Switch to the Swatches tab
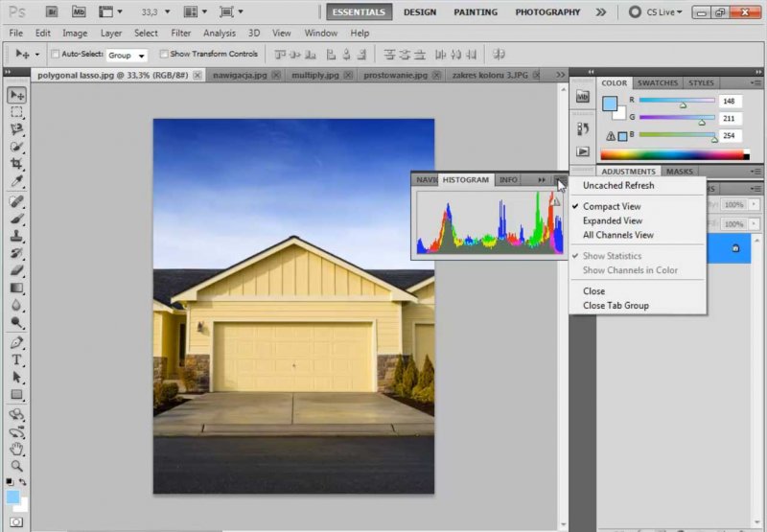 point(658,83)
